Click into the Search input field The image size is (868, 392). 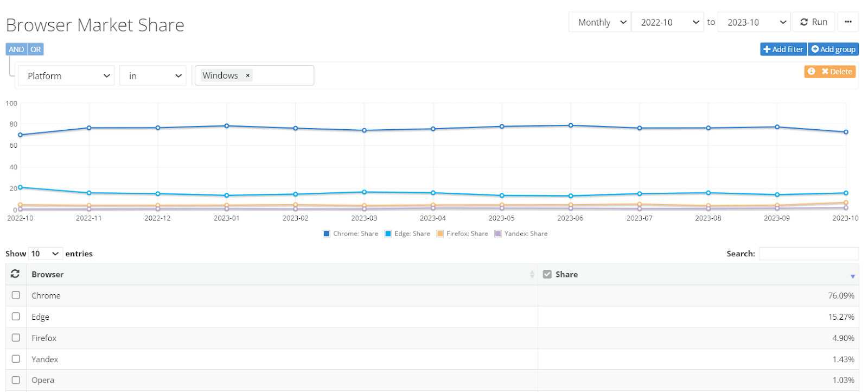[808, 254]
